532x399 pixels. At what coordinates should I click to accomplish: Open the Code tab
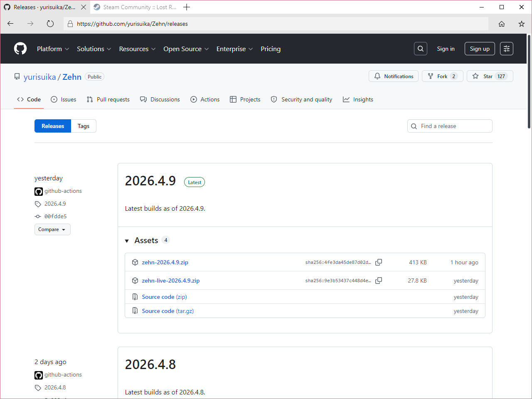coord(29,99)
